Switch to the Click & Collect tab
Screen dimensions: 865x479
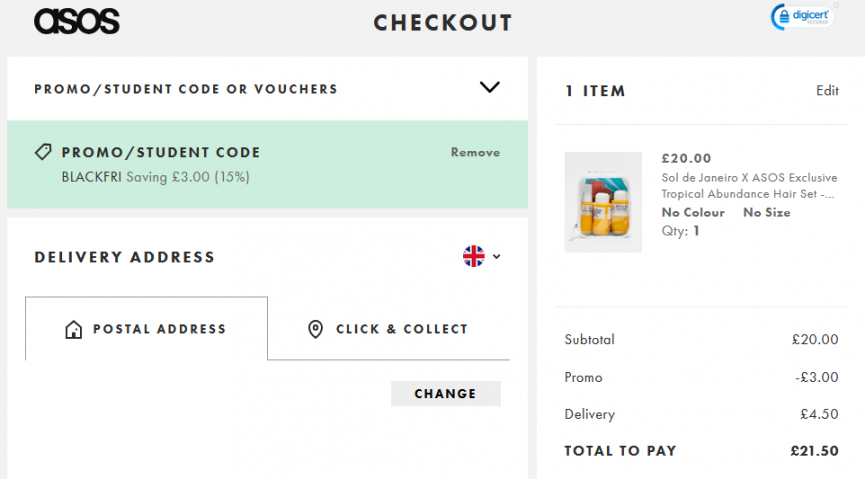(389, 329)
